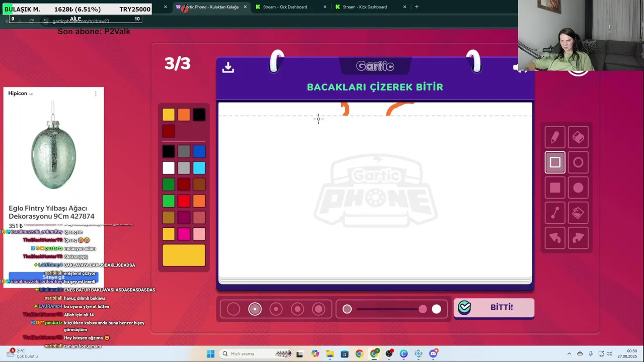Click the microphone icon in system tray
The image size is (644, 362).
coord(591,353)
